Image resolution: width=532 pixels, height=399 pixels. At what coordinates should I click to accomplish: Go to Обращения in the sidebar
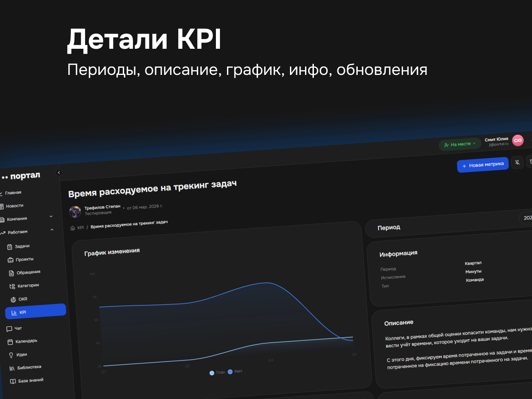tap(25, 272)
